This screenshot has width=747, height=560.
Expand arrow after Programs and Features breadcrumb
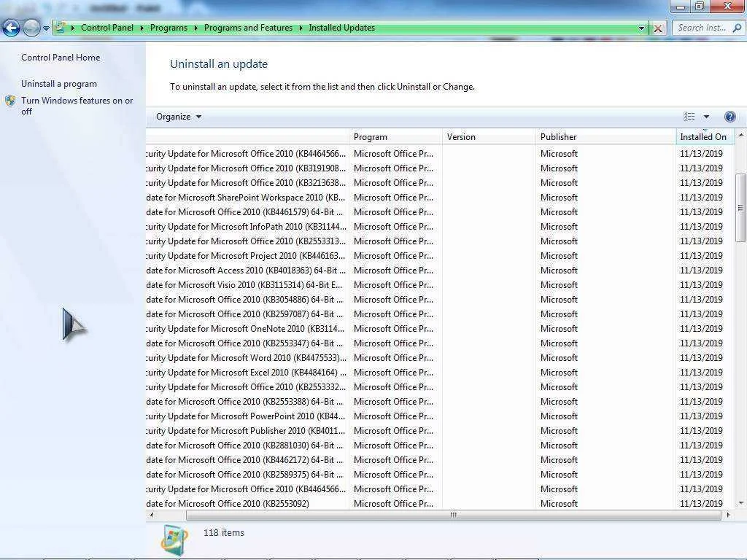(301, 28)
